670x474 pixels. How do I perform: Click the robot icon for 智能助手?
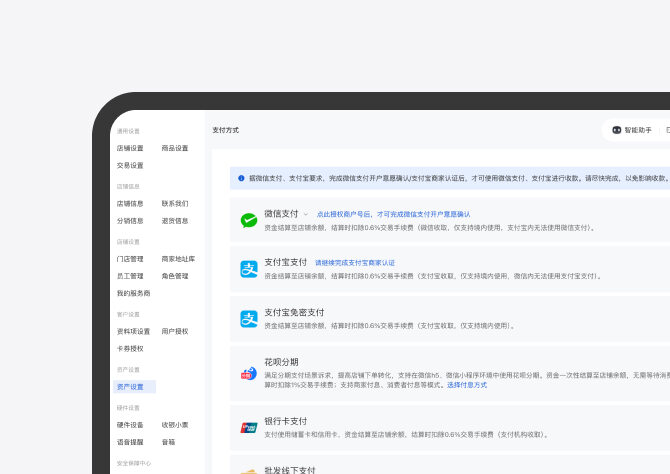[617, 130]
